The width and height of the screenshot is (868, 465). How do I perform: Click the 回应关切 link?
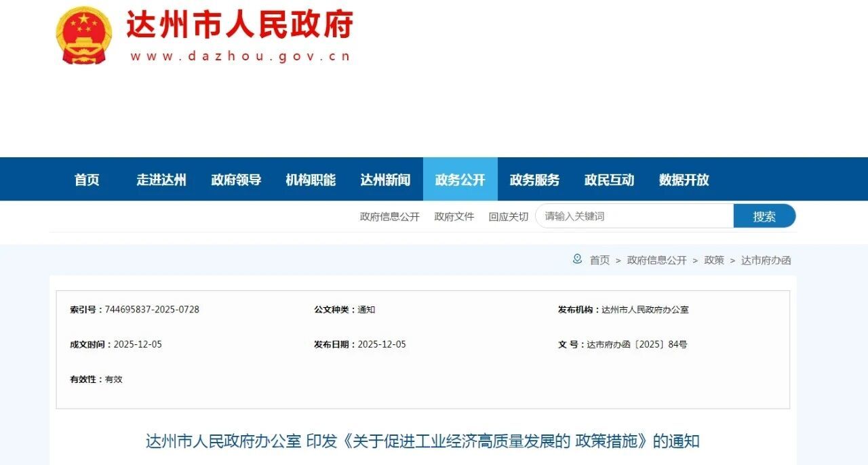click(508, 217)
